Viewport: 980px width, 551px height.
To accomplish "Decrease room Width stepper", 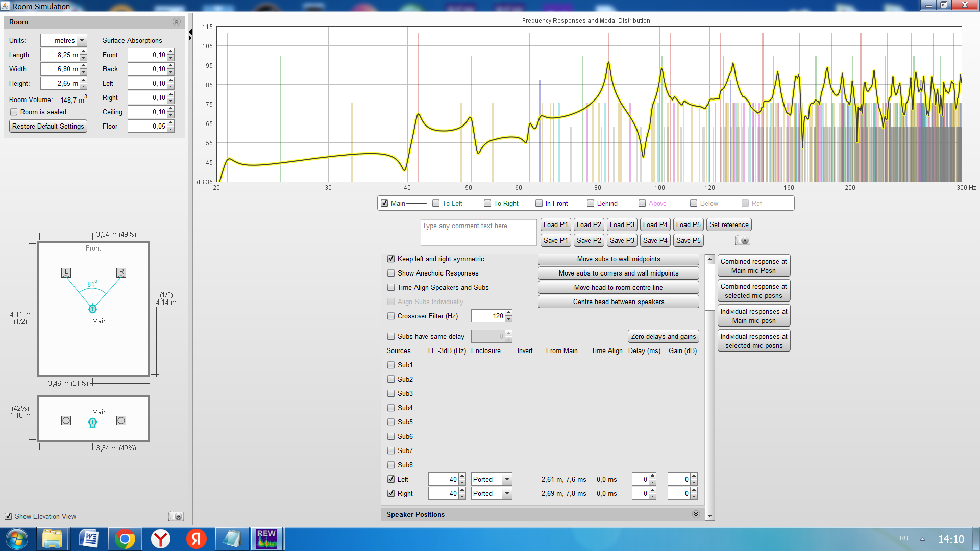I will 84,72.
